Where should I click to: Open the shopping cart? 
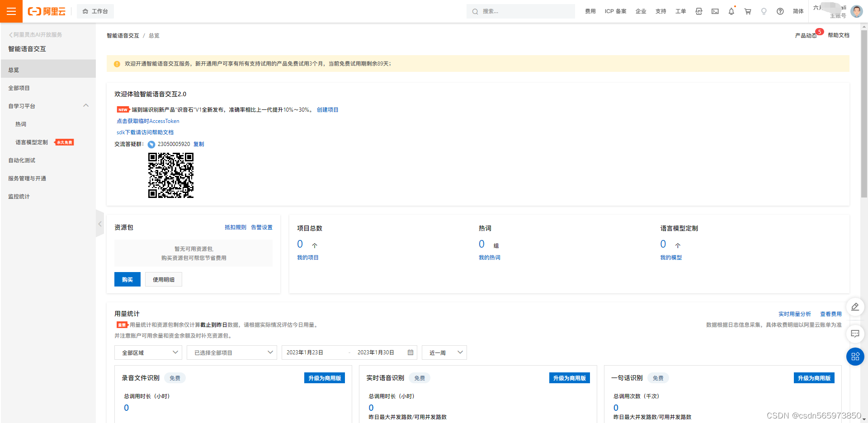(748, 11)
